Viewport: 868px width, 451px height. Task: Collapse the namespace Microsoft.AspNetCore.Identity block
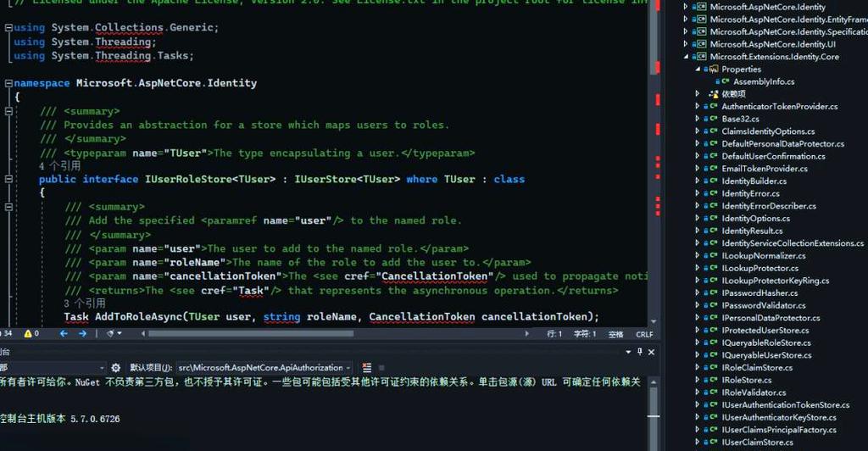click(8, 83)
